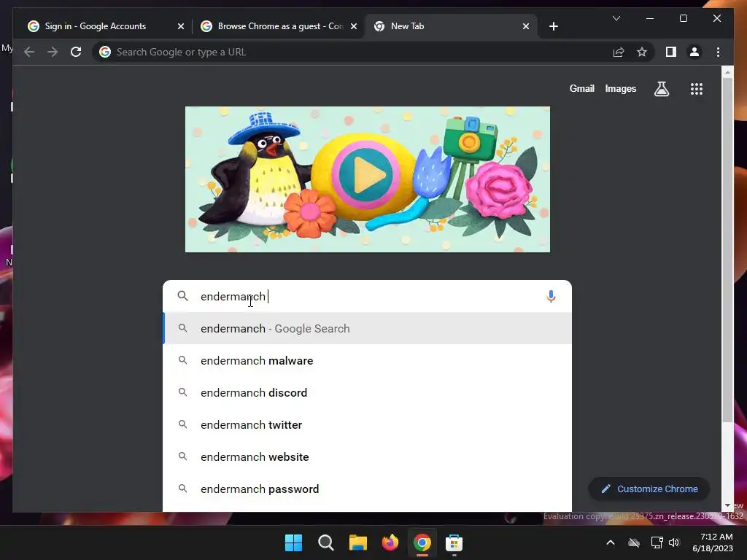Image resolution: width=747 pixels, height=560 pixels.
Task: Click the search magnifier in the search box
Action: pos(182,296)
